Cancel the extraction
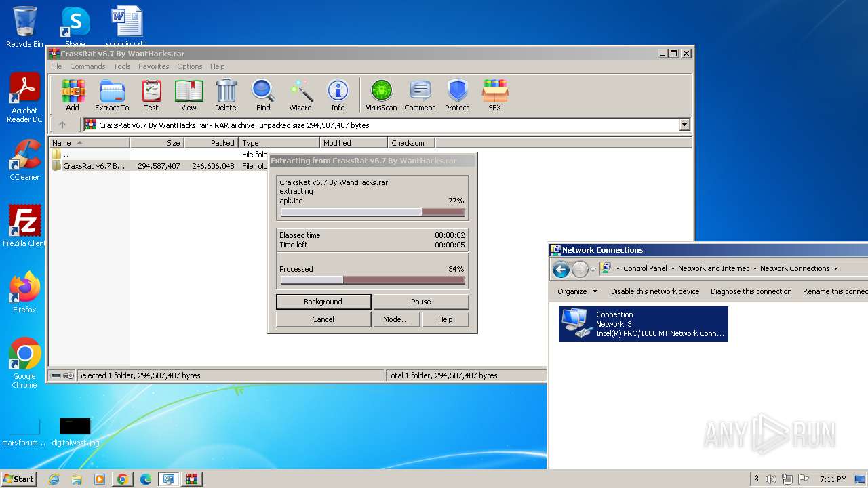 323,319
